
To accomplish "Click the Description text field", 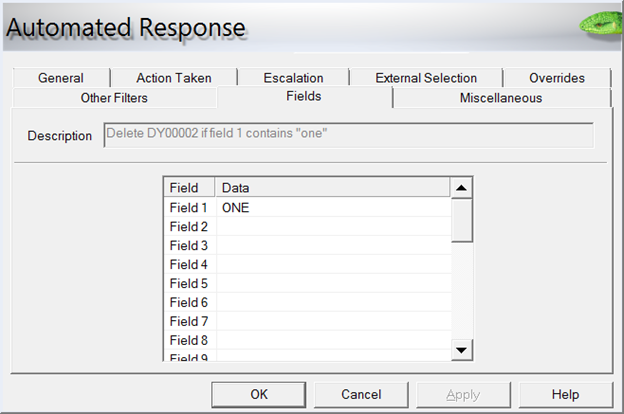I will point(348,135).
